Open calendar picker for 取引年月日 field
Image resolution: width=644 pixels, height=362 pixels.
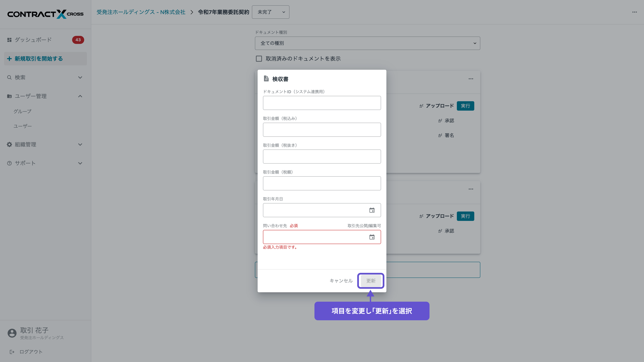tap(372, 210)
